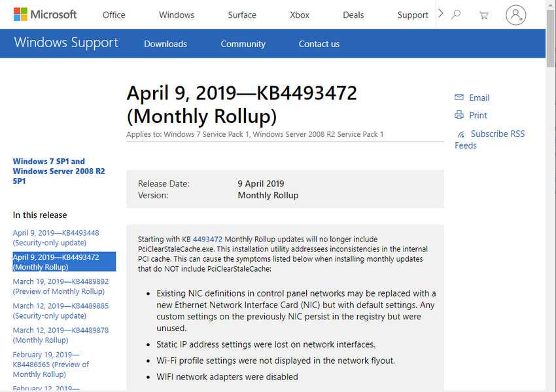This screenshot has height=392, width=556.
Task: Click the 'Static IP address settings were lost' bullet
Action: point(266,344)
